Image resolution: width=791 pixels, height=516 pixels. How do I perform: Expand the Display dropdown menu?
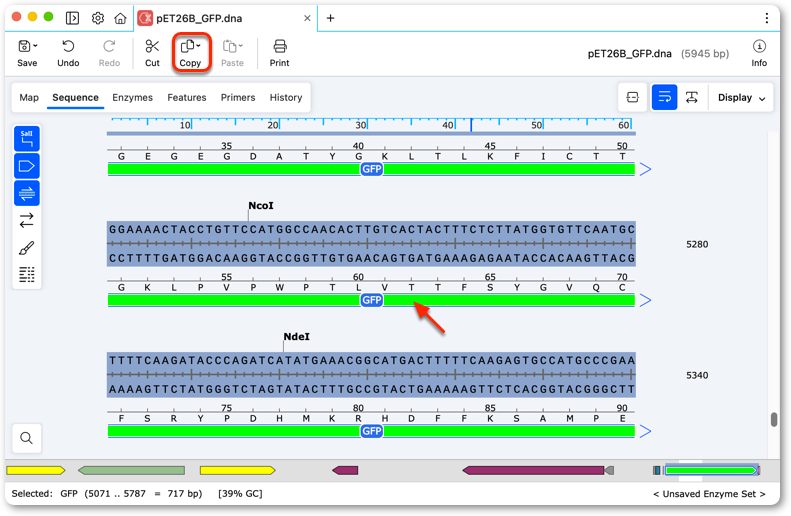tap(741, 98)
